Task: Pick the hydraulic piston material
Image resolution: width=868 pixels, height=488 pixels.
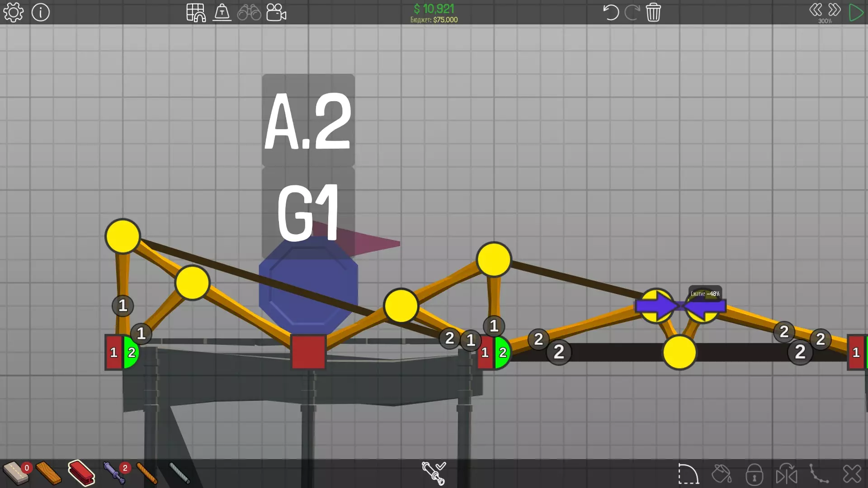Action: pyautogui.click(x=114, y=473)
